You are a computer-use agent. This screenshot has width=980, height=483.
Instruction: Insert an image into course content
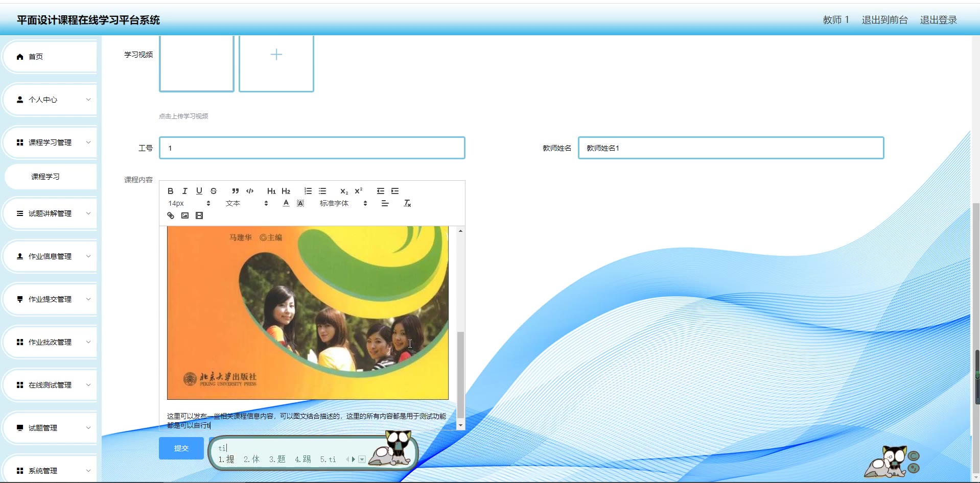click(184, 215)
